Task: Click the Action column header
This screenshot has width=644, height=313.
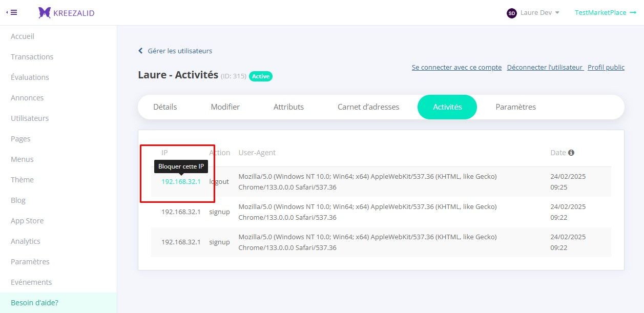Action: 219,153
